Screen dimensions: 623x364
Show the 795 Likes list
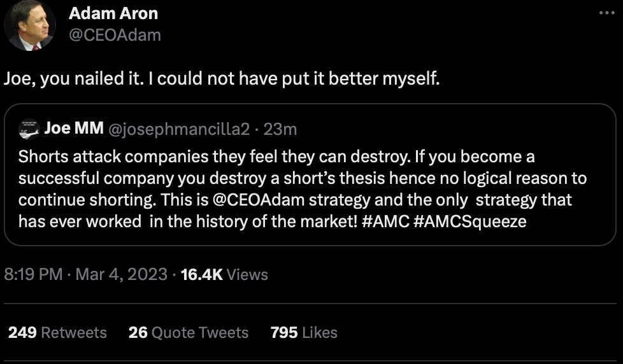(x=303, y=332)
